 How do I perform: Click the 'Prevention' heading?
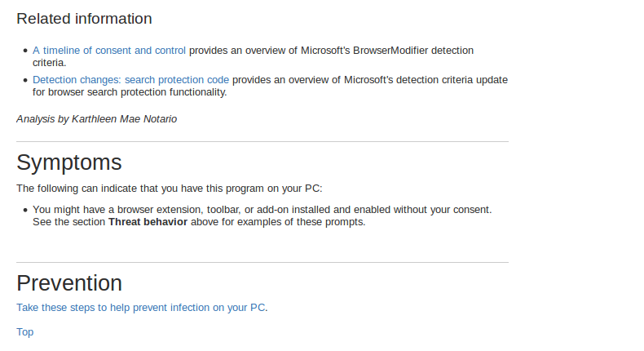point(69,283)
